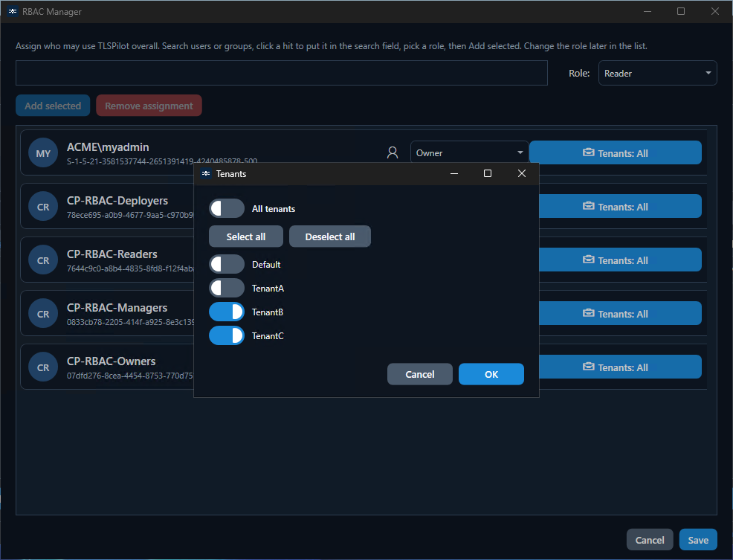
Task: Click Add selected button
Action: pyautogui.click(x=53, y=106)
